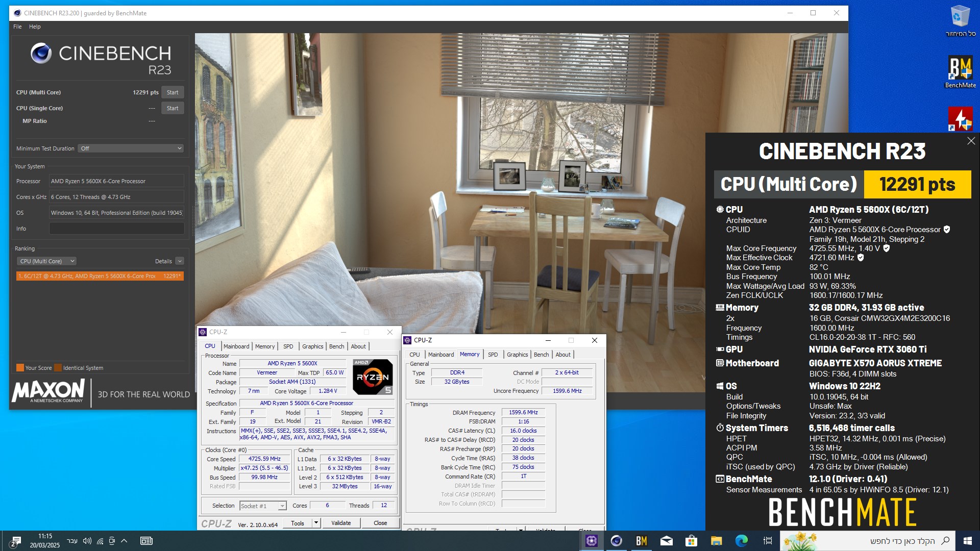Open Graphics tab in left CPU-Z window
980x551 pixels.
pyautogui.click(x=313, y=346)
